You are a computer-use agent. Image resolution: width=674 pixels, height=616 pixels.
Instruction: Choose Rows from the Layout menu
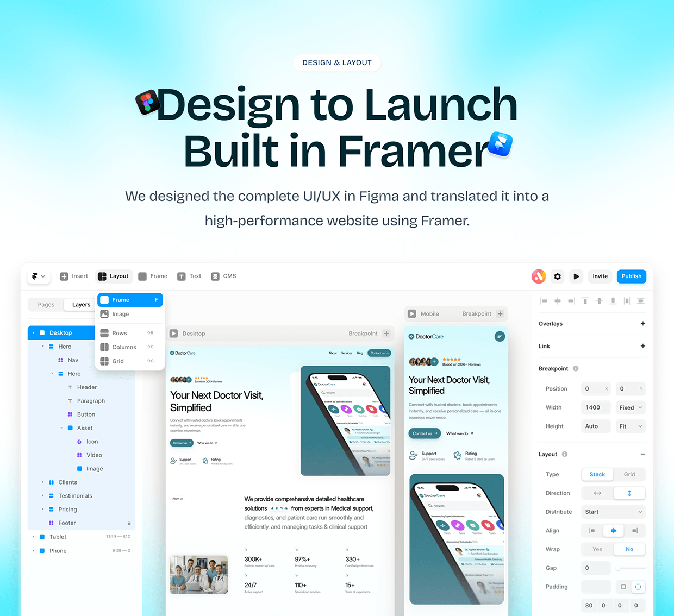click(130, 333)
